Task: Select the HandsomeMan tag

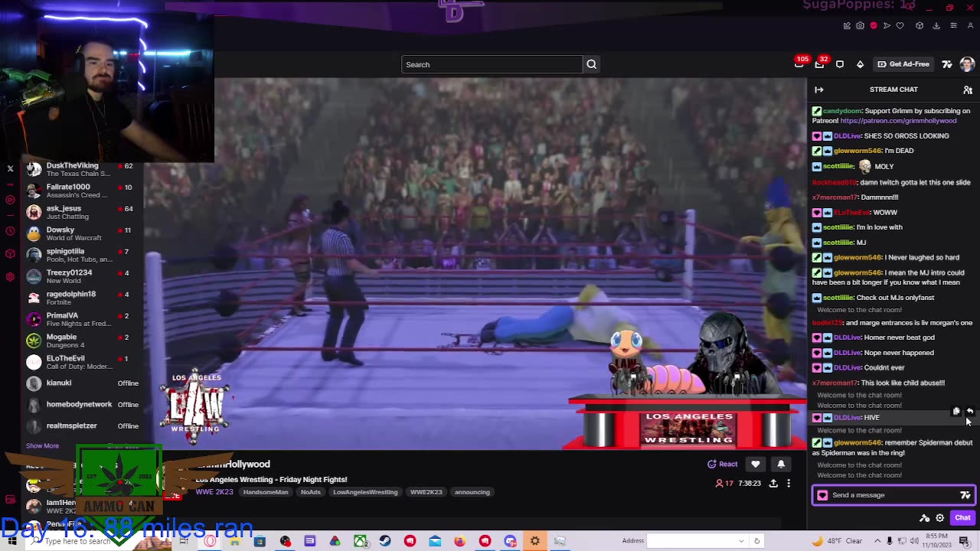Action: (x=266, y=492)
